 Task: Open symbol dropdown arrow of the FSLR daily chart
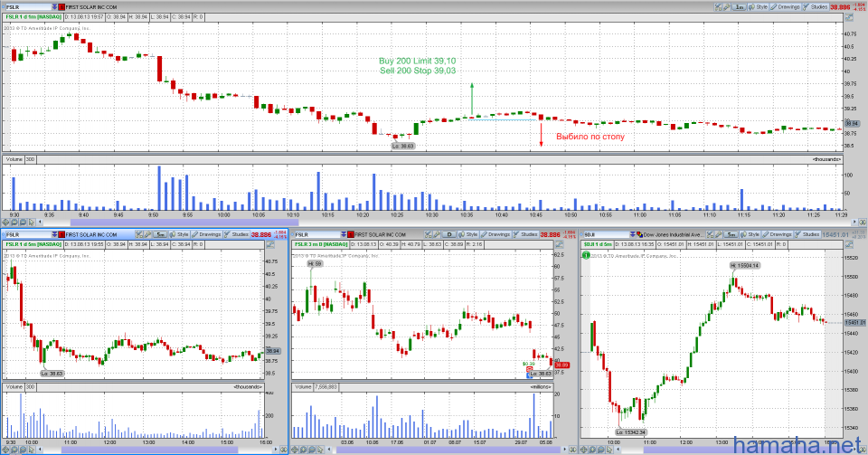pos(344,234)
